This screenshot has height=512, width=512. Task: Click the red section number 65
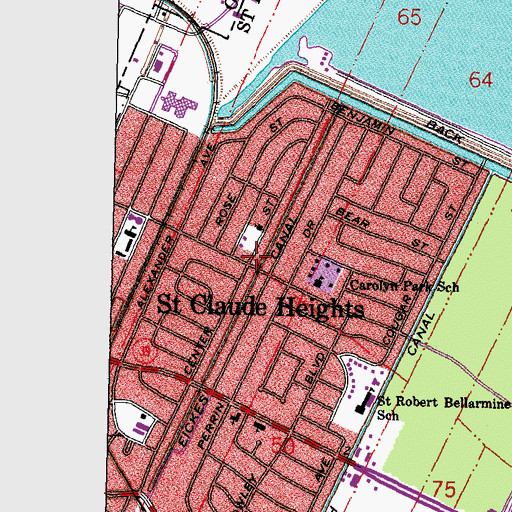pyautogui.click(x=409, y=17)
